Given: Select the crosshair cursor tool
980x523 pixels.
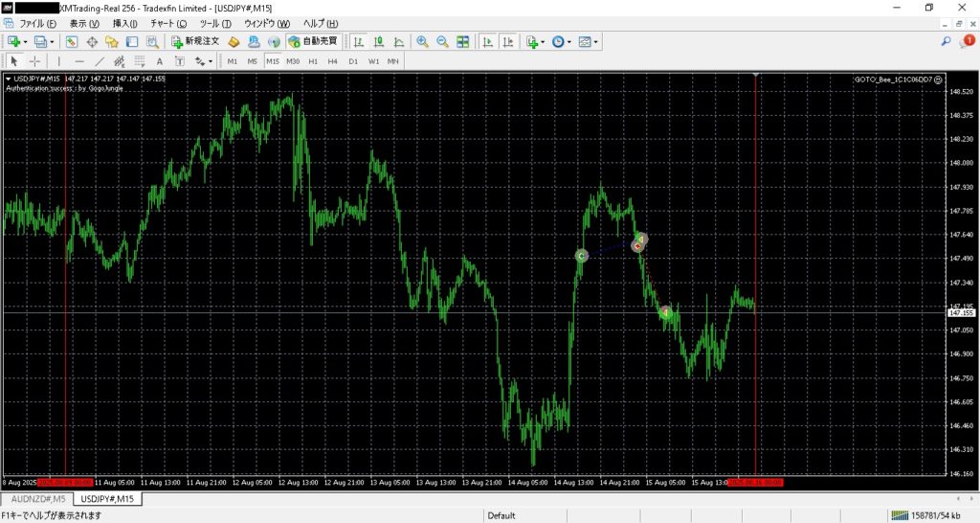Looking at the screenshot, I should [34, 60].
